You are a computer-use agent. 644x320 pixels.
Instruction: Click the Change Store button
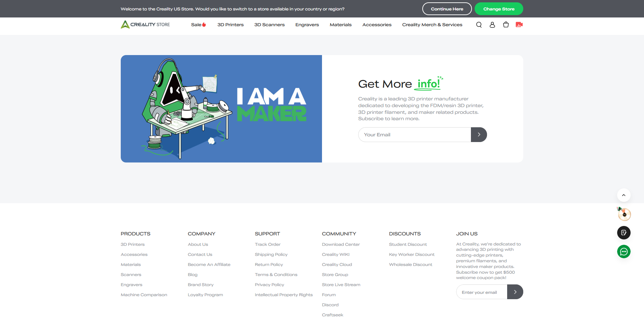click(499, 9)
